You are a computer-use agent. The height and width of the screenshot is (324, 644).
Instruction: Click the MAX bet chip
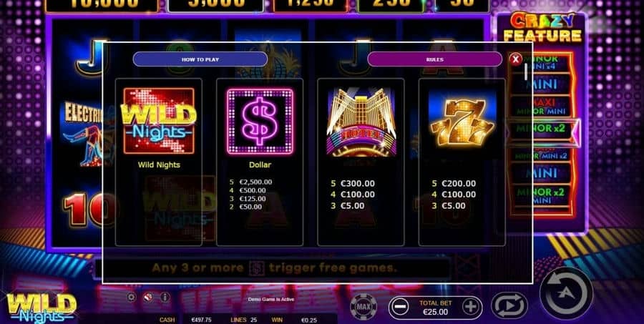363,306
